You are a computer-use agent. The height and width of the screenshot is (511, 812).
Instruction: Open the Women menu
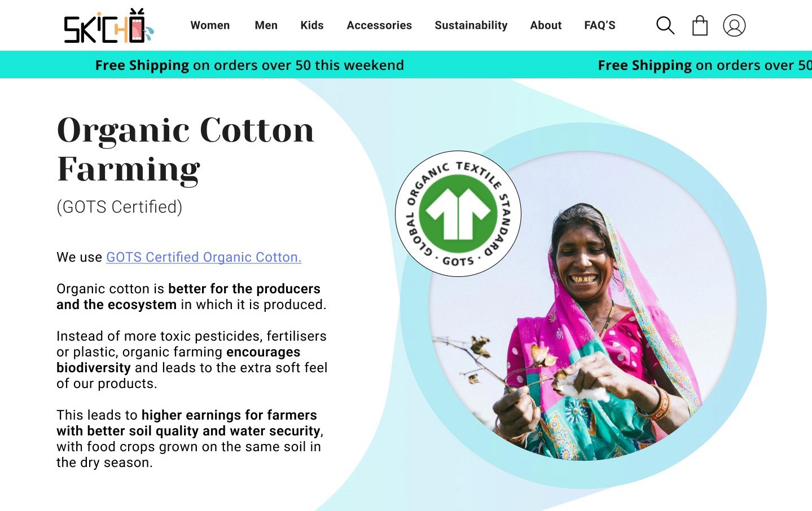click(x=210, y=25)
